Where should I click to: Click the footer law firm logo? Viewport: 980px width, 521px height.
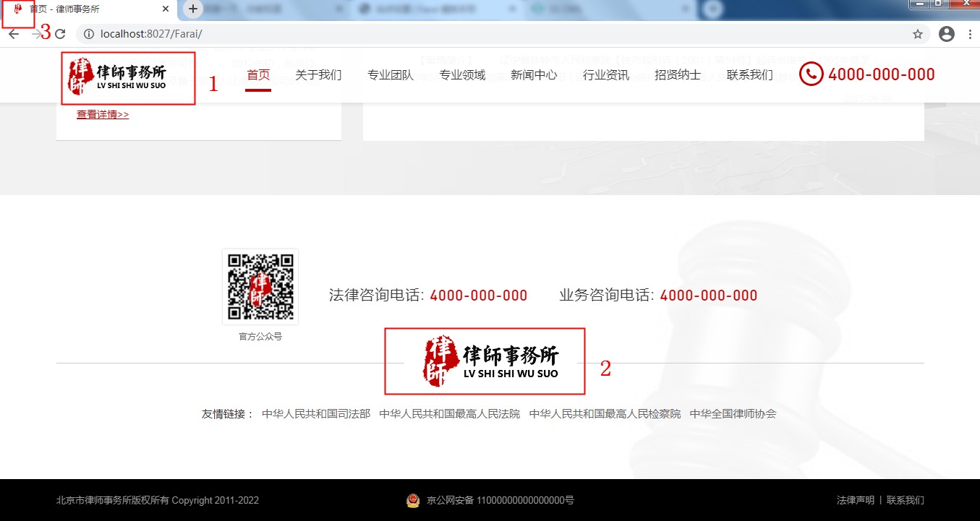coord(490,361)
